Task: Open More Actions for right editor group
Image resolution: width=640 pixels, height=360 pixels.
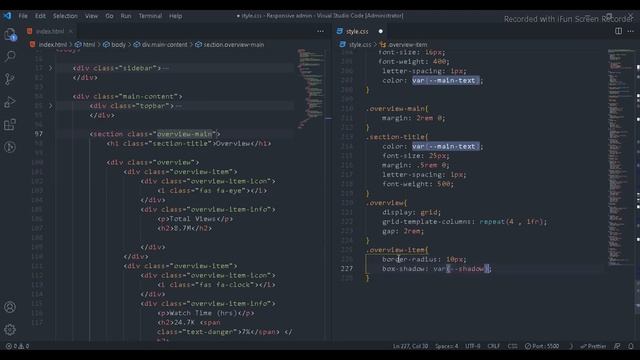Action: tap(631, 31)
